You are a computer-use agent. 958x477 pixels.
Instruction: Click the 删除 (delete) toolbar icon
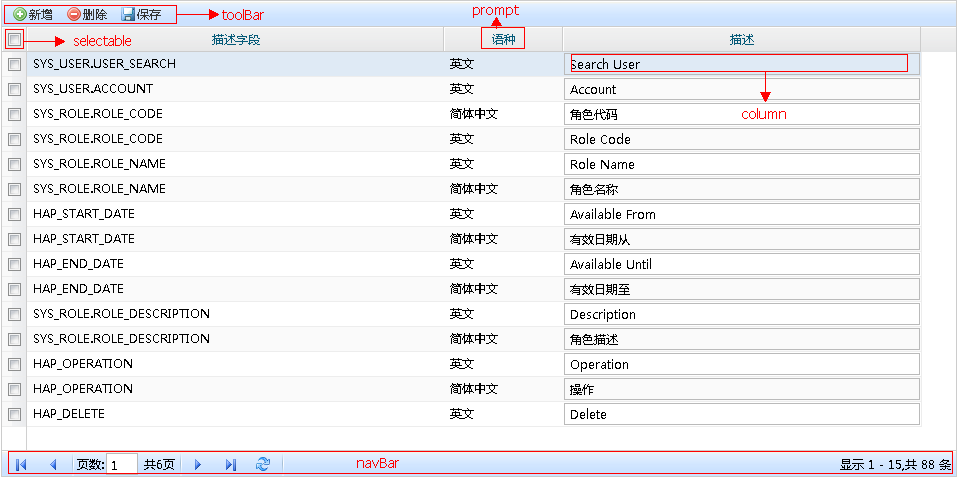(x=74, y=15)
